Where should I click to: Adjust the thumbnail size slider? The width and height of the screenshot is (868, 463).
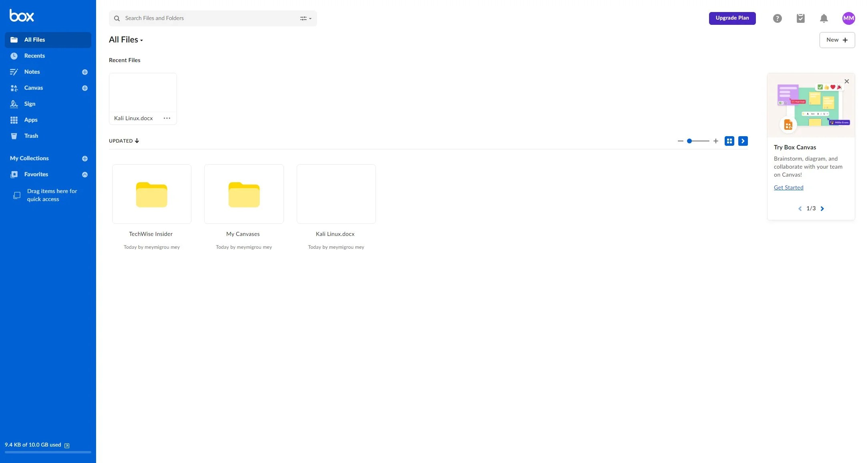click(689, 141)
